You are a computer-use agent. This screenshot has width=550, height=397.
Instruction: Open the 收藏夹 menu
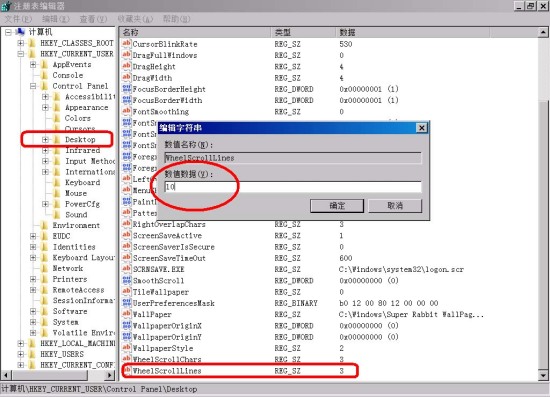pos(135,19)
